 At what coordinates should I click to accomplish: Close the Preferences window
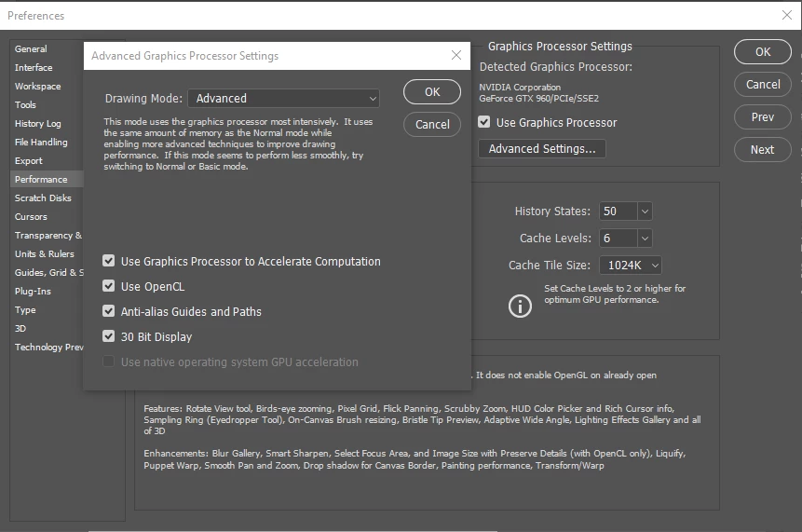[787, 15]
